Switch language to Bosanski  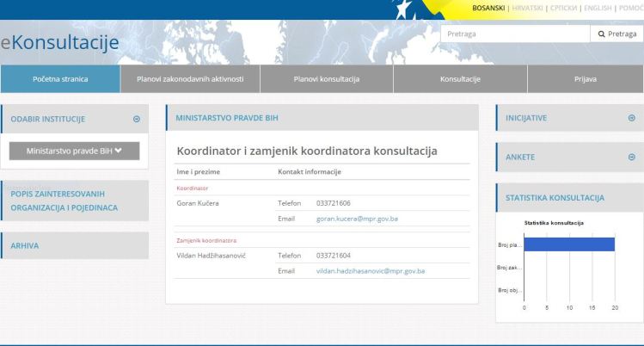[489, 8]
